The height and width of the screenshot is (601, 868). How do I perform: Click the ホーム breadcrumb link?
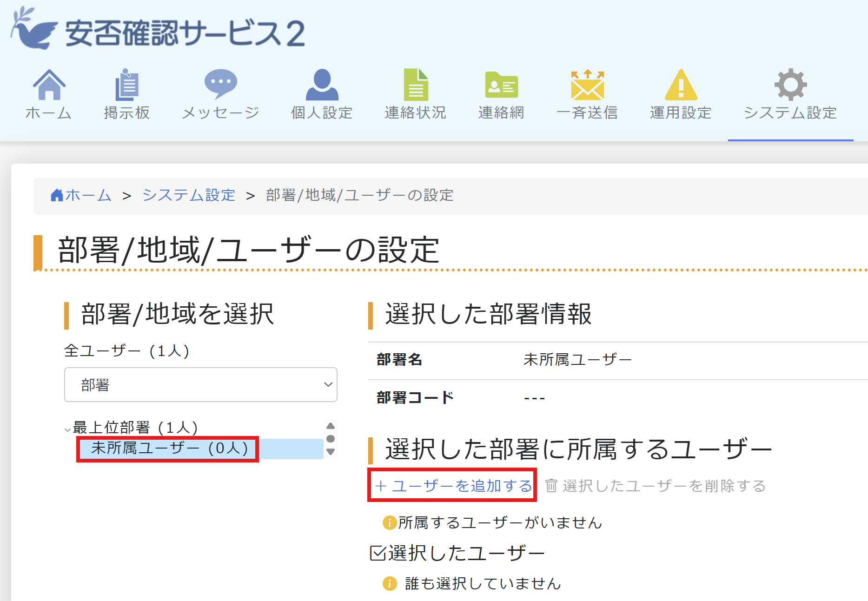(82, 195)
